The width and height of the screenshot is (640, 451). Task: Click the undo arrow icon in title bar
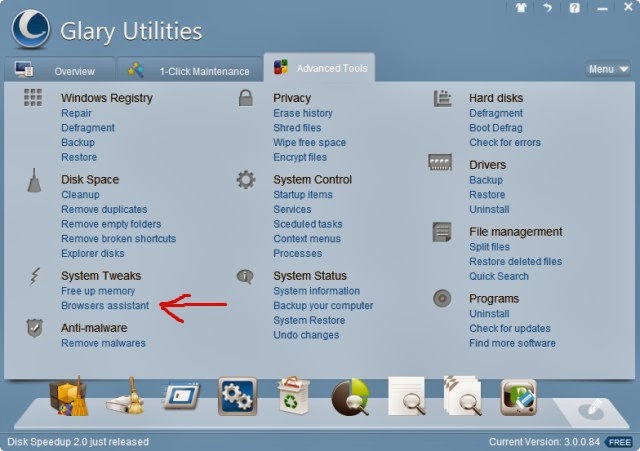547,7
